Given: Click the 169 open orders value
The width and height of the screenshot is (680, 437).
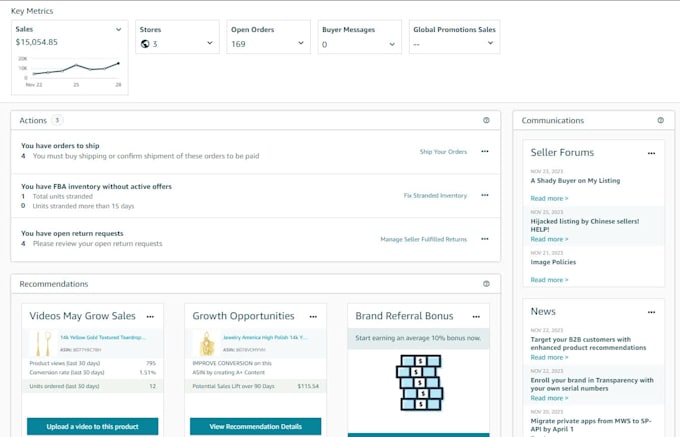Looking at the screenshot, I should point(238,44).
